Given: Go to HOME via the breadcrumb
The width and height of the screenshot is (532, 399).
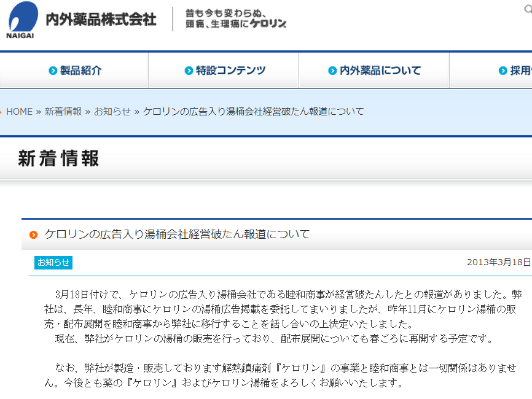Looking at the screenshot, I should (x=19, y=111).
